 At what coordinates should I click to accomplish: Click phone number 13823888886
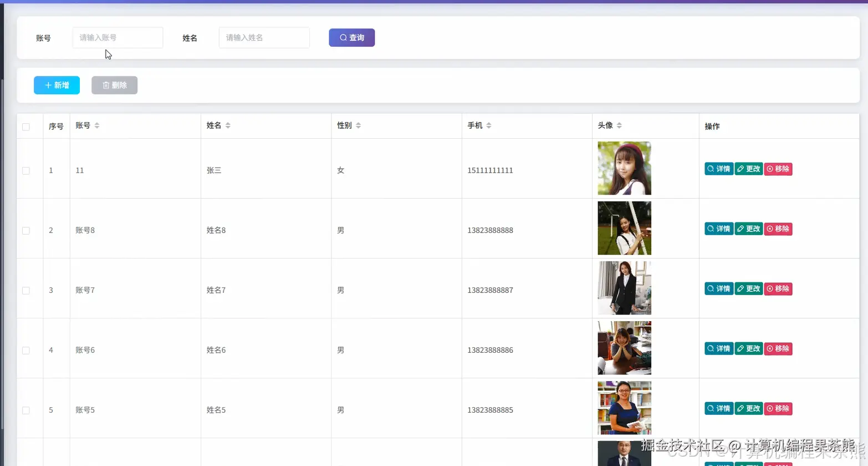[x=490, y=350]
